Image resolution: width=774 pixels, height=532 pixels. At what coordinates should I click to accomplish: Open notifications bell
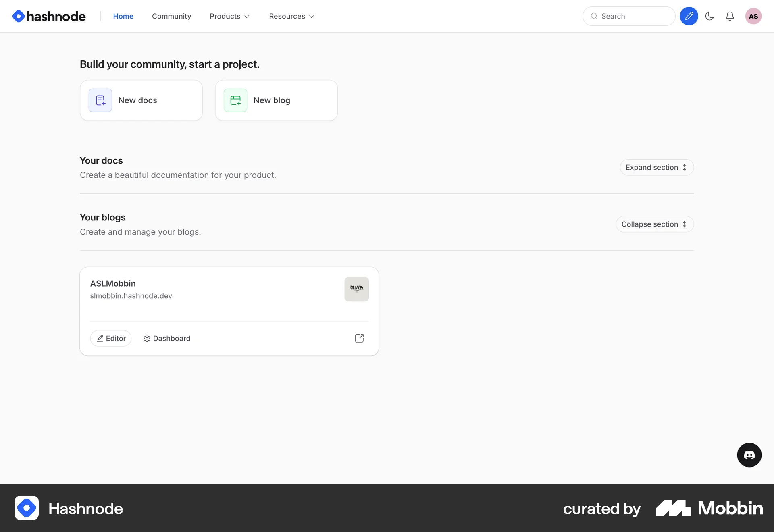point(730,16)
